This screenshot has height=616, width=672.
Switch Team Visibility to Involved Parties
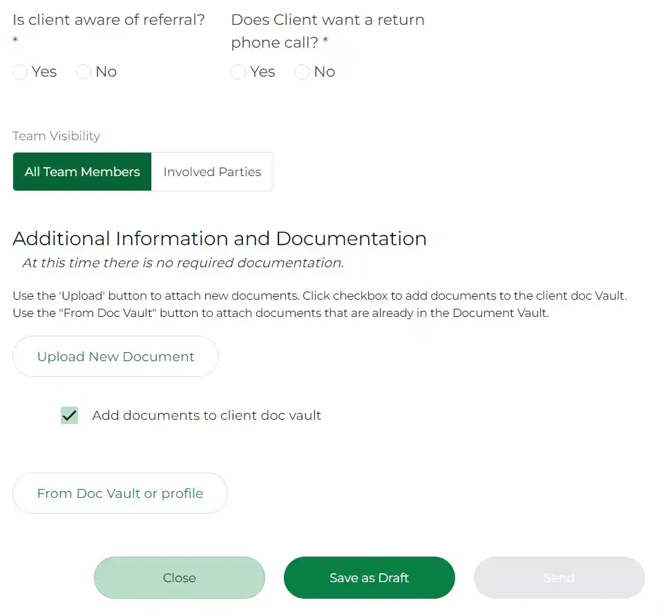(x=212, y=172)
